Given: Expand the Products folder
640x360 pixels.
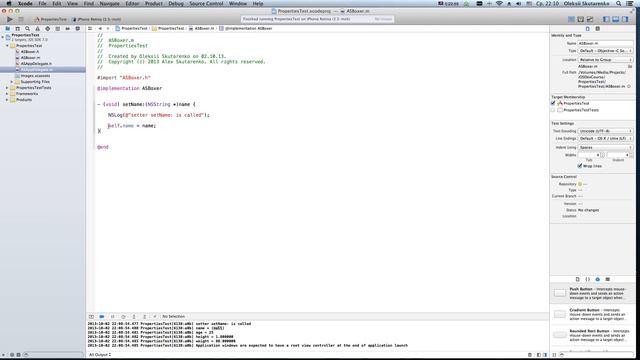Looking at the screenshot, I should tap(7, 100).
